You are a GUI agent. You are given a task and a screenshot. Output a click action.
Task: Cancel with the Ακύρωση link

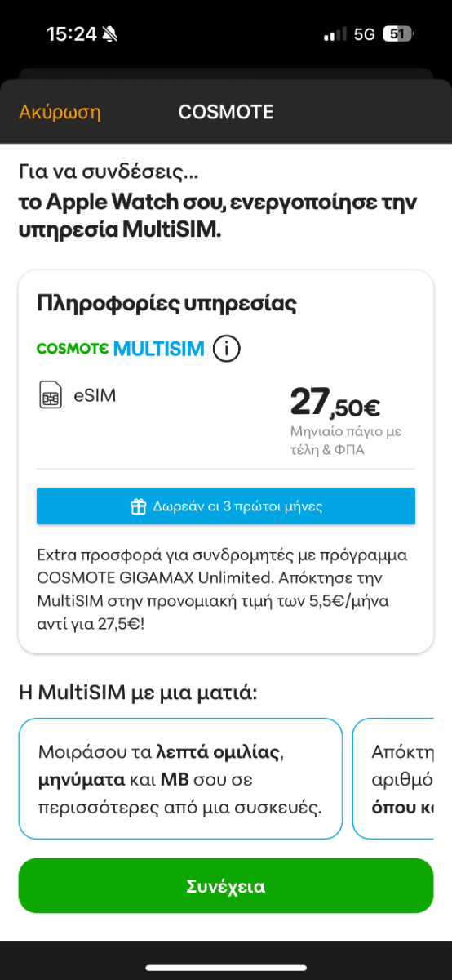point(60,112)
